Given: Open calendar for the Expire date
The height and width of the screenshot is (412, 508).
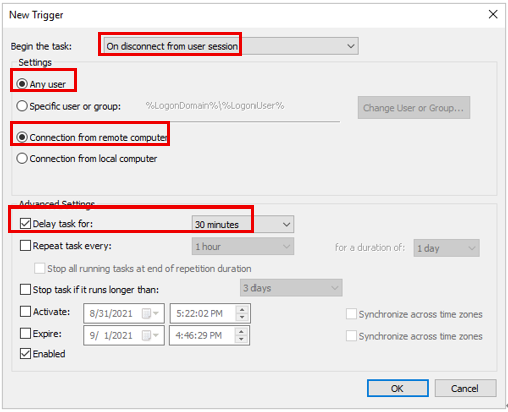Looking at the screenshot, I should (x=150, y=335).
